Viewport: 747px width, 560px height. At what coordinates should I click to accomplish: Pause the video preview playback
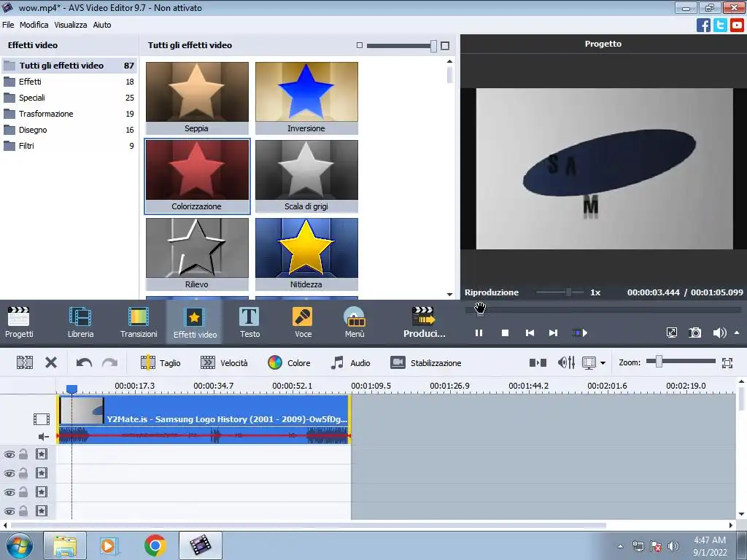(479, 332)
